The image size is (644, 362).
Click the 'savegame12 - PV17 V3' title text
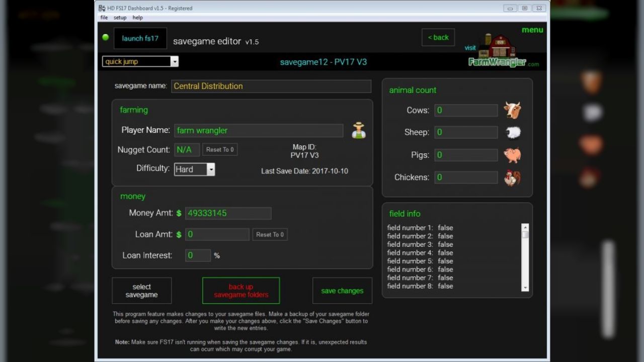click(324, 62)
